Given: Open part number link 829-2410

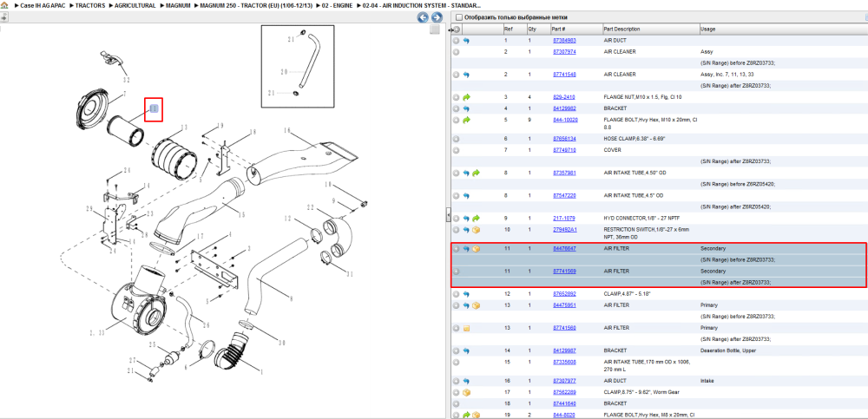Looking at the screenshot, I should tap(563, 97).
